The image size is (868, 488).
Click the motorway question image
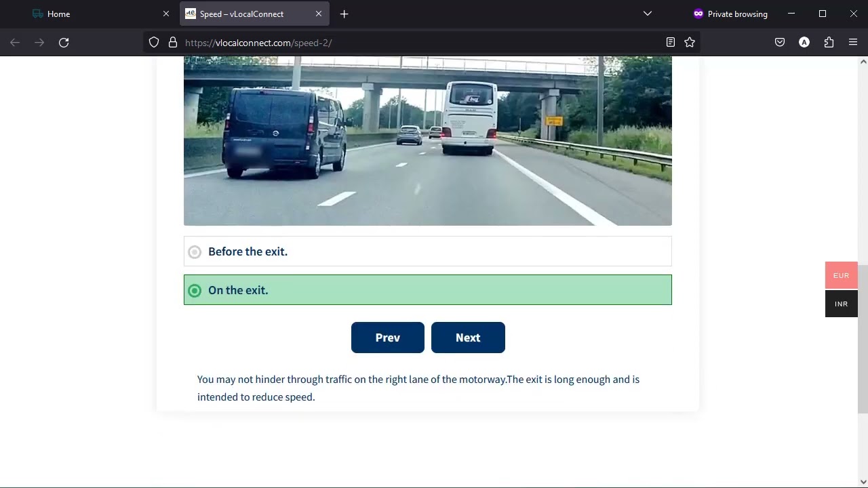pos(428,141)
